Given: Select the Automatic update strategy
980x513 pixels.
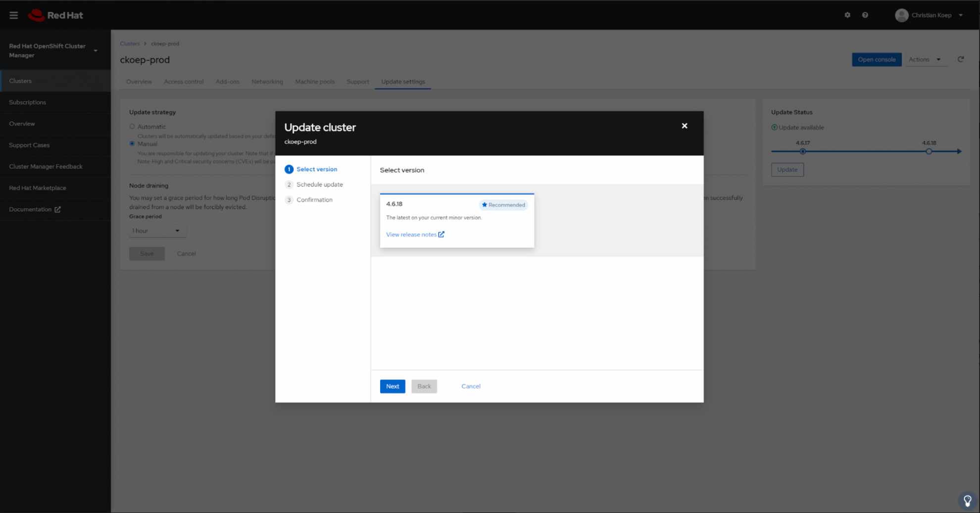Looking at the screenshot, I should (132, 126).
